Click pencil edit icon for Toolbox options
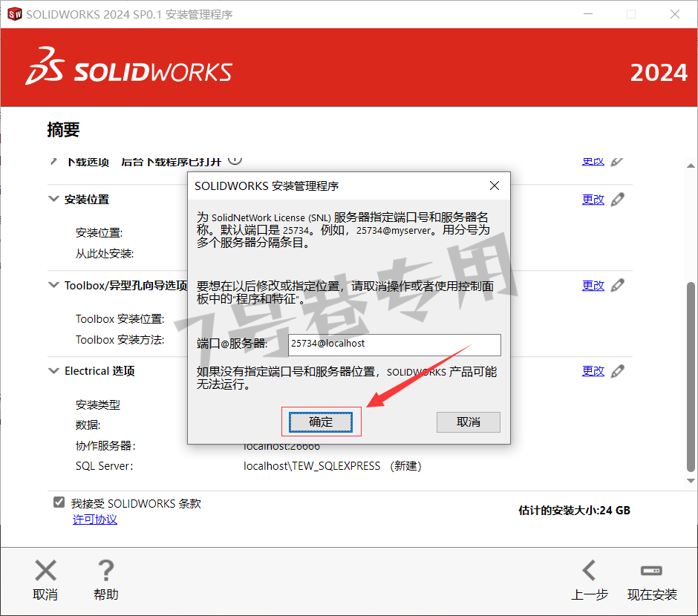Screen dimensions: 698x616 pos(617,285)
